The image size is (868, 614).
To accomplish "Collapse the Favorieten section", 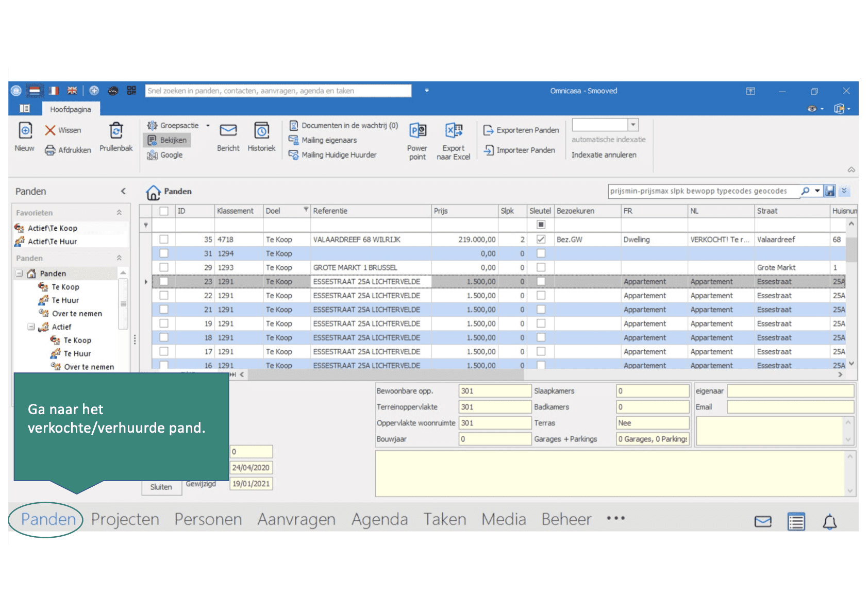I will 119,213.
